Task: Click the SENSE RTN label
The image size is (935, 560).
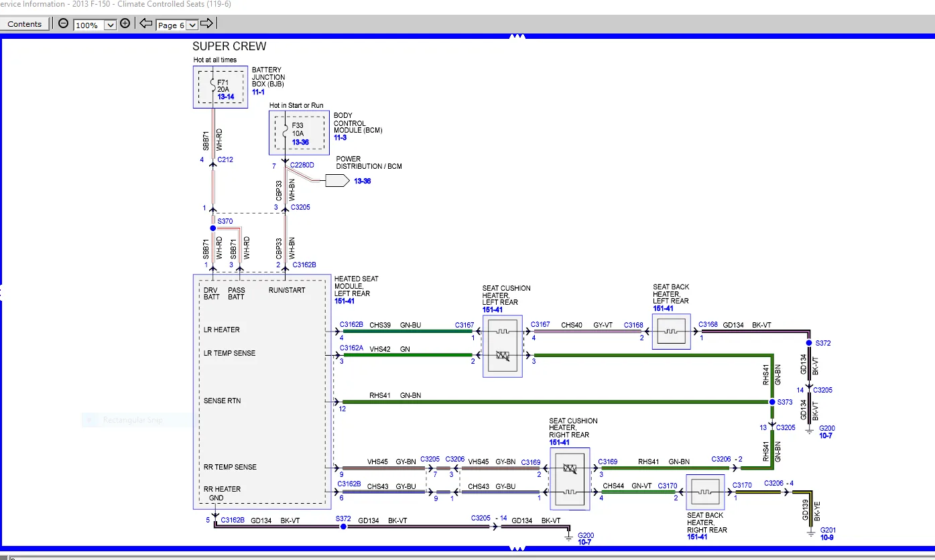Action: [223, 401]
